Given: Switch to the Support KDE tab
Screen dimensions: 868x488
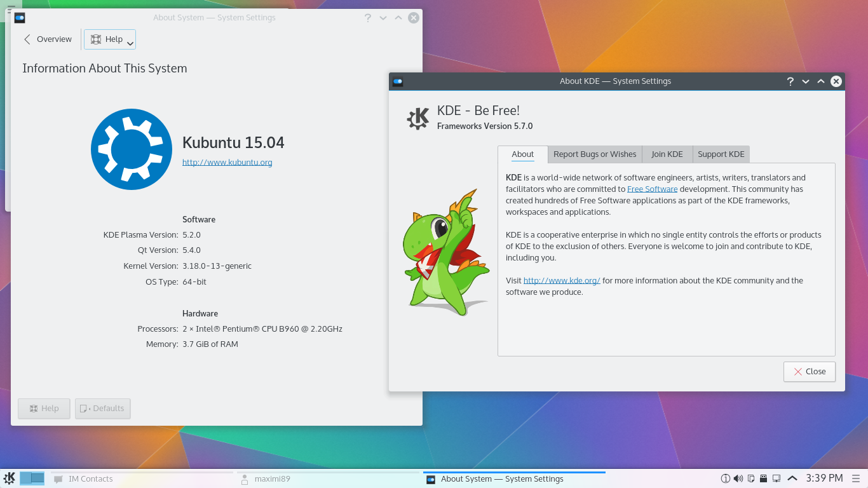Looking at the screenshot, I should tap(721, 154).
